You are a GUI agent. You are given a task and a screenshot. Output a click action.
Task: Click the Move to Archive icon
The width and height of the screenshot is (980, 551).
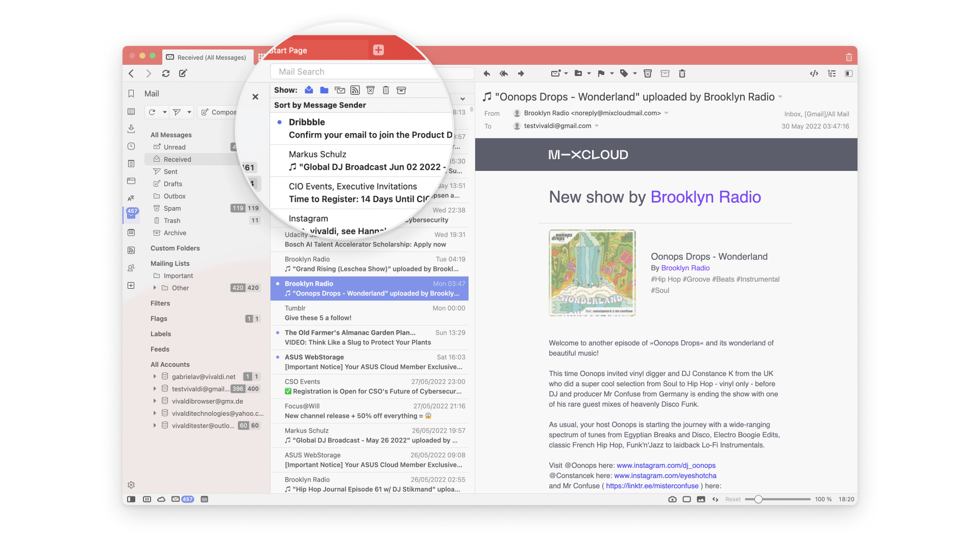[x=665, y=73]
